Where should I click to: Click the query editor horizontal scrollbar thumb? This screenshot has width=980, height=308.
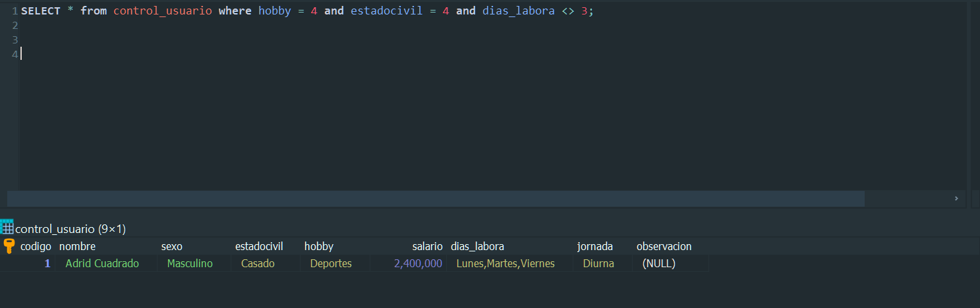coord(436,199)
